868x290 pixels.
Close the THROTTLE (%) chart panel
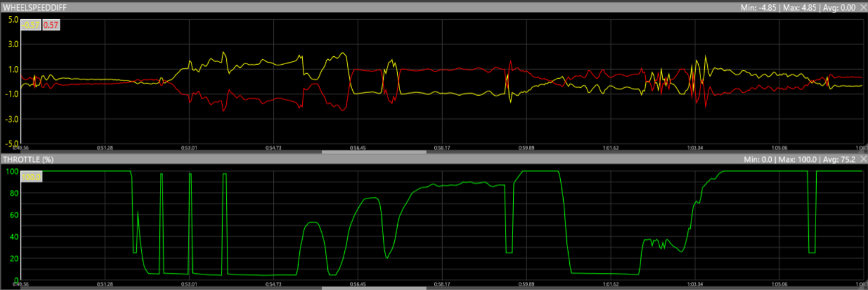click(863, 159)
